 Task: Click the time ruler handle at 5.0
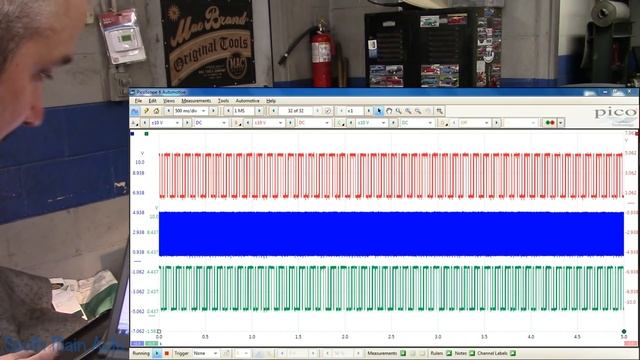coord(624,331)
